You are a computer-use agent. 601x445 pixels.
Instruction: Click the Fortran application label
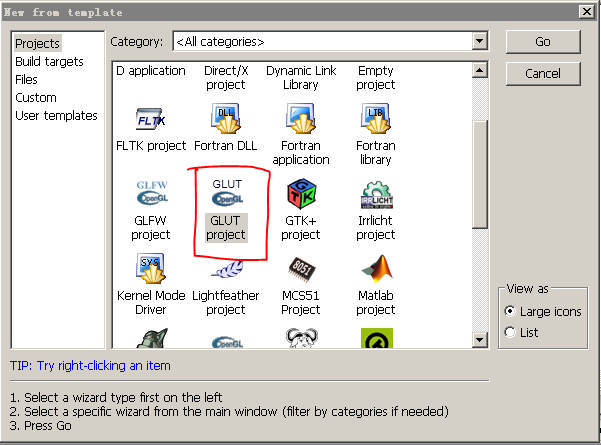point(301,153)
